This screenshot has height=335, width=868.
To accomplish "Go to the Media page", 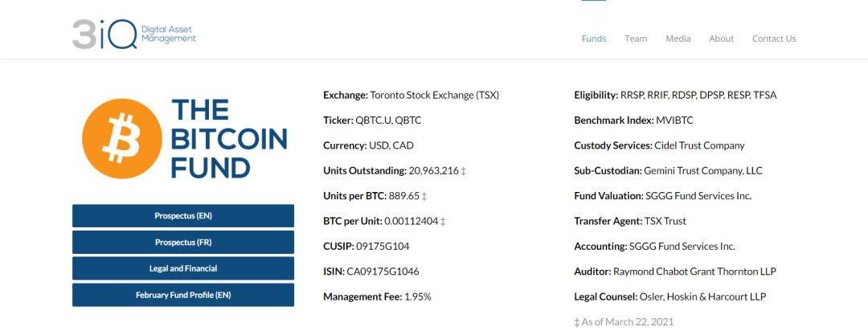I will pyautogui.click(x=678, y=39).
